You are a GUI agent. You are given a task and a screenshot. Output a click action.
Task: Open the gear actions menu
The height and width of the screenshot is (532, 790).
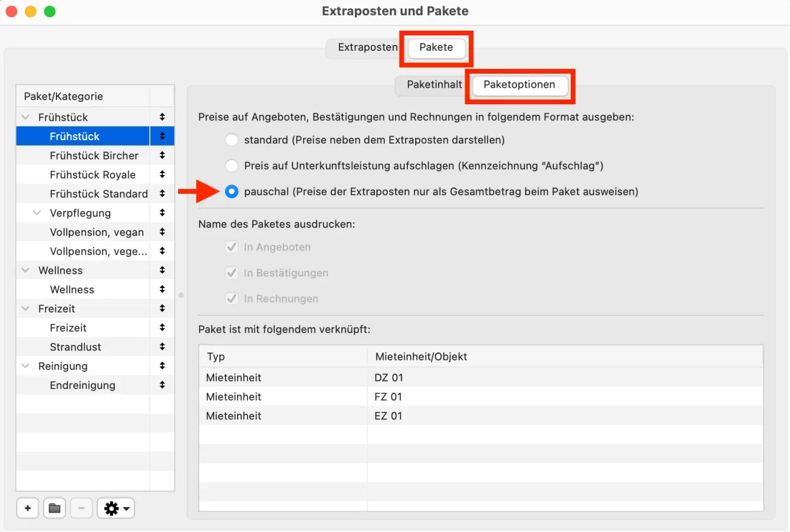click(116, 508)
